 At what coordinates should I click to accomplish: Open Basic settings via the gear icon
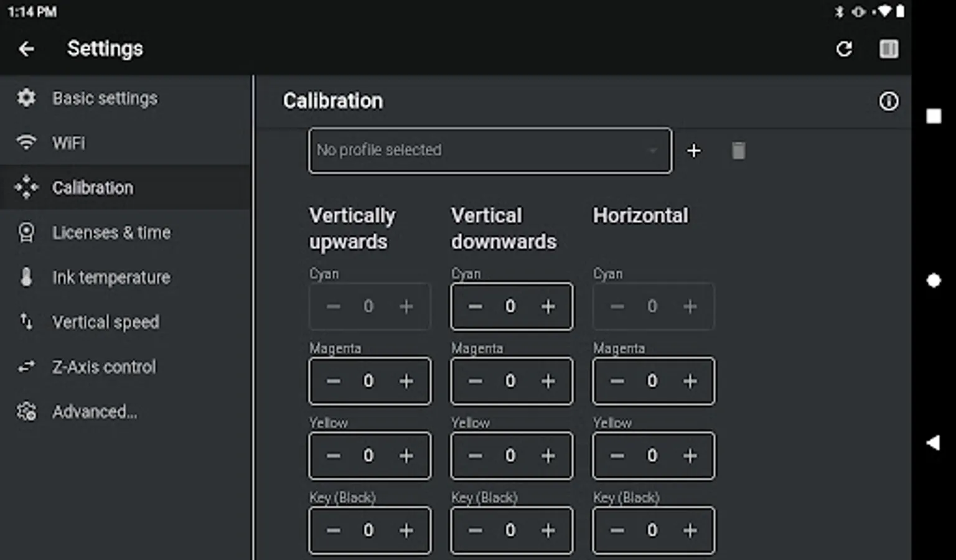click(26, 98)
